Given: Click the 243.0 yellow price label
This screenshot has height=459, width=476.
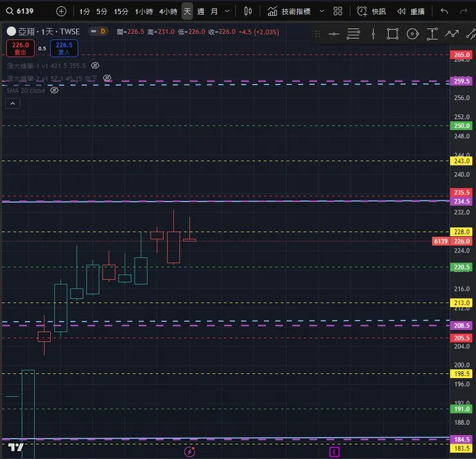Looking at the screenshot, I should [461, 161].
